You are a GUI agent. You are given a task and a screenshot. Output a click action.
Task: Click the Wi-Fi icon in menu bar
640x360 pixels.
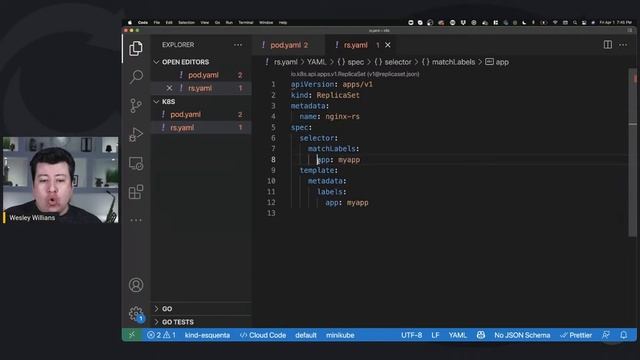click(555, 22)
